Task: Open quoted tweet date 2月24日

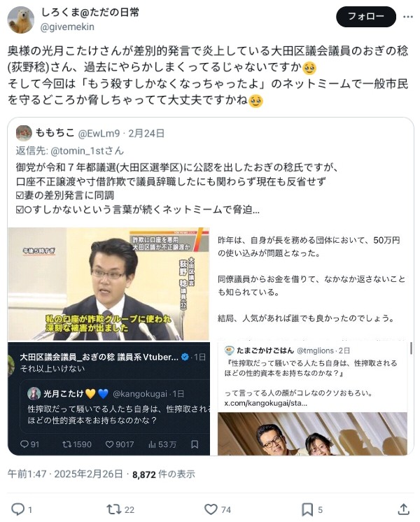Action: [x=146, y=134]
